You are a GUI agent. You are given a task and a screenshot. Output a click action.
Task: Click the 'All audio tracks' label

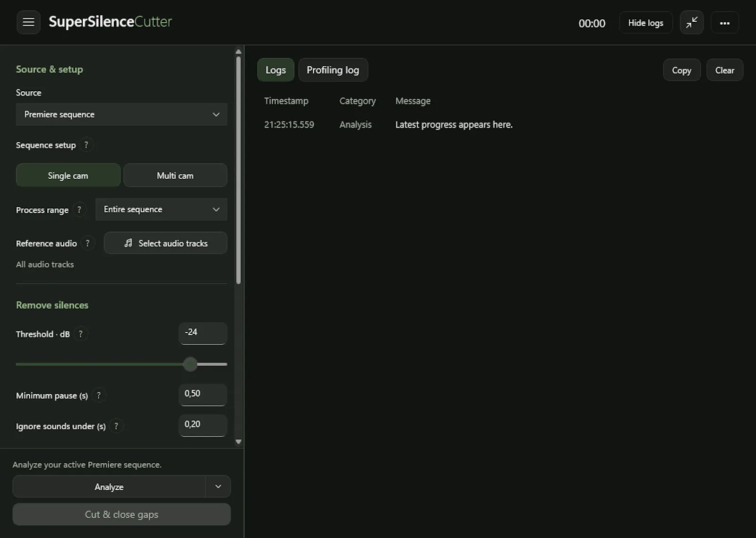45,264
